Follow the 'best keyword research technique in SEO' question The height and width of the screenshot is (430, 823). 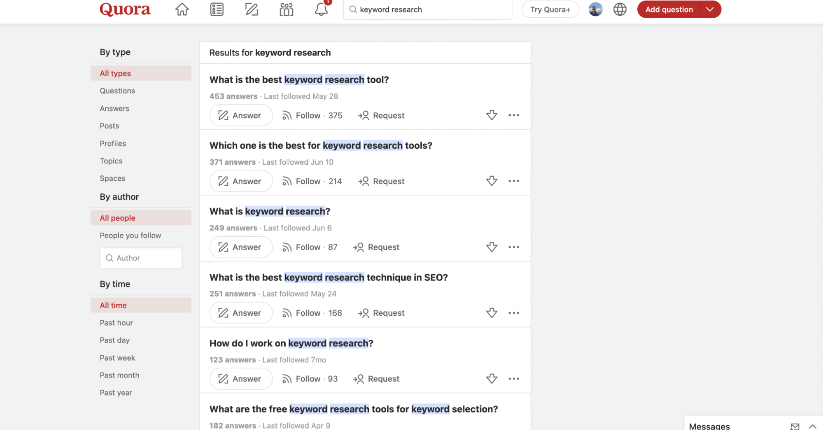coord(301,313)
